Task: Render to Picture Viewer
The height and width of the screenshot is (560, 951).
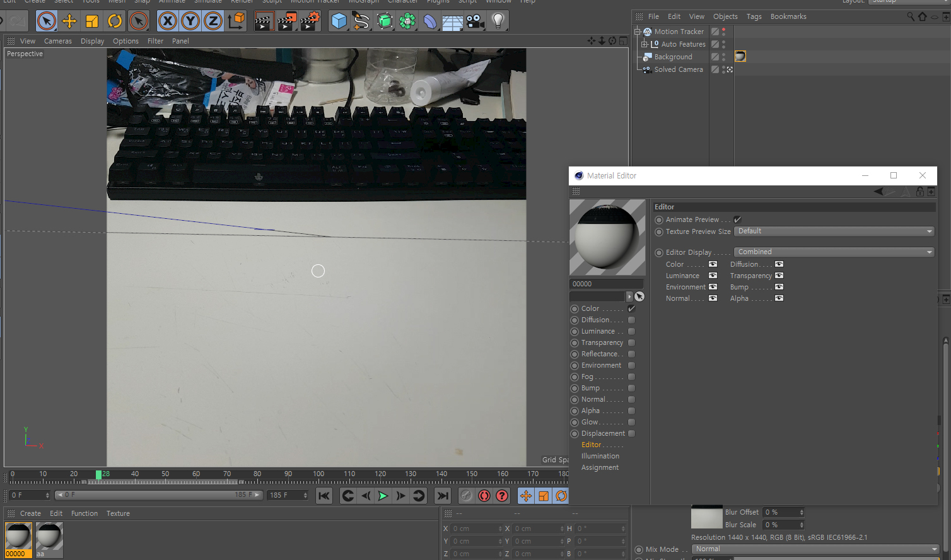Action: pos(287,21)
